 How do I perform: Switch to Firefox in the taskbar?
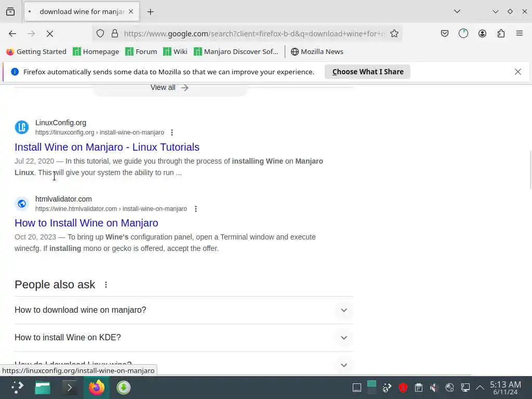[x=97, y=388]
